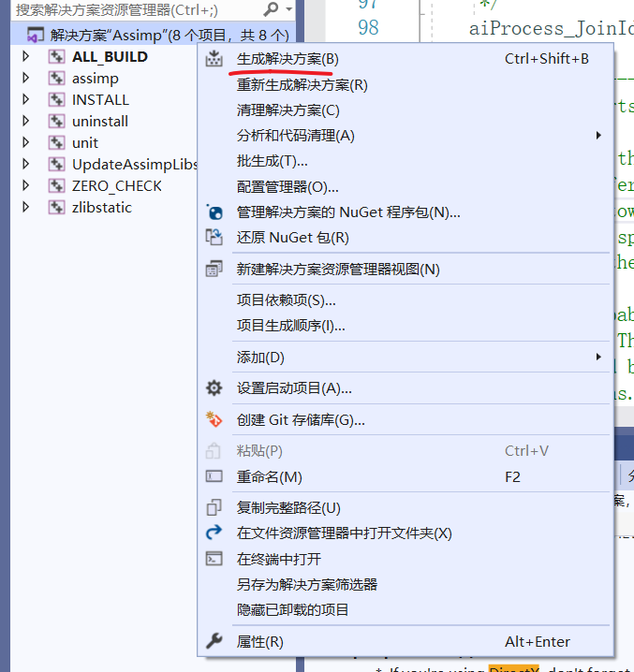This screenshot has height=672, width=634.
Task: Expand the INSTALL project node
Action: (25, 99)
